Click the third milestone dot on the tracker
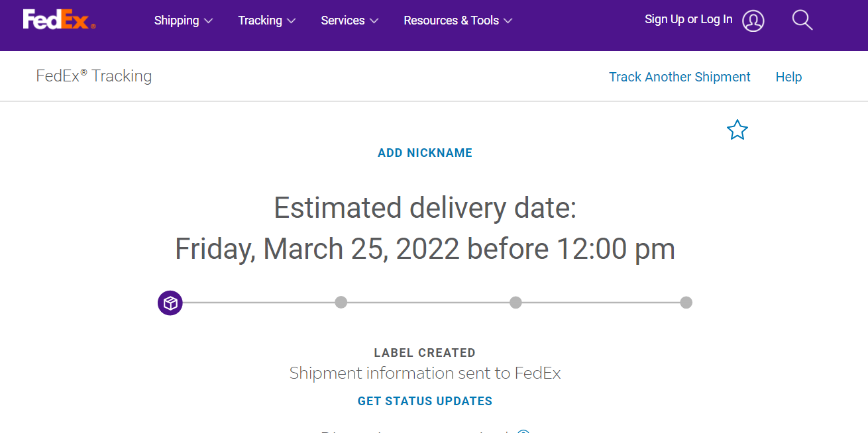 515,302
